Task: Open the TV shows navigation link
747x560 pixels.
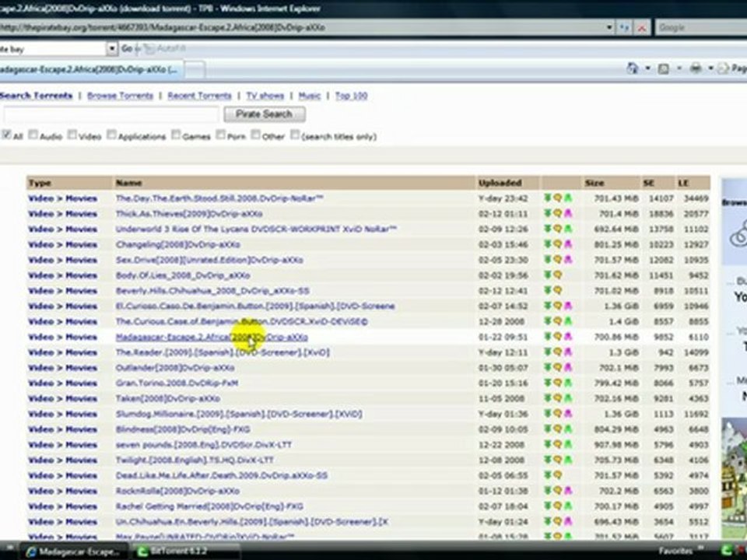Action: click(265, 96)
